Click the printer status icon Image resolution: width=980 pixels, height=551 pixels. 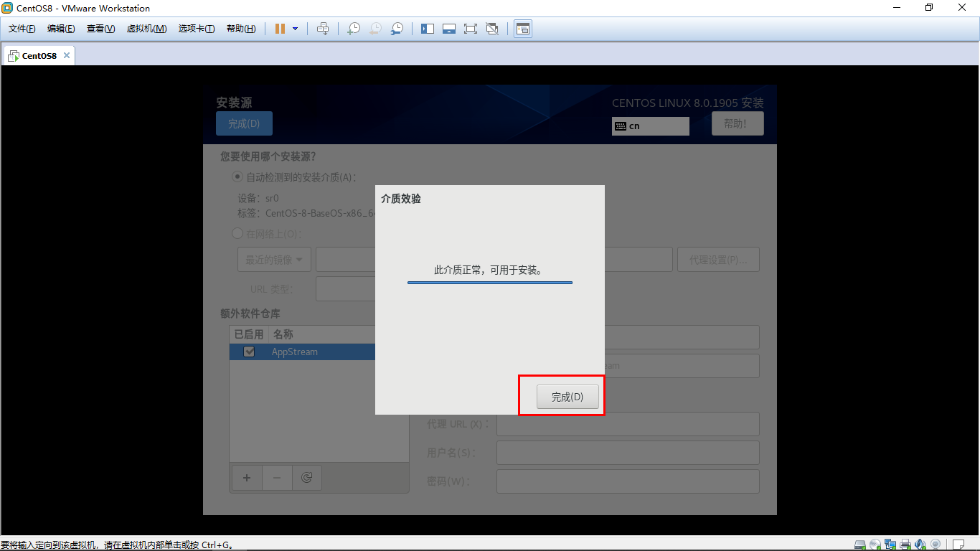pos(905,545)
